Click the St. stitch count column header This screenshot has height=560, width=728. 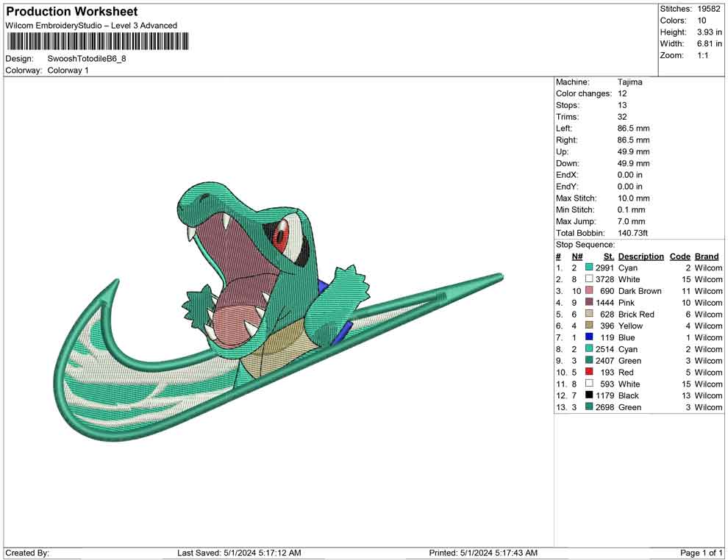tap(608, 256)
